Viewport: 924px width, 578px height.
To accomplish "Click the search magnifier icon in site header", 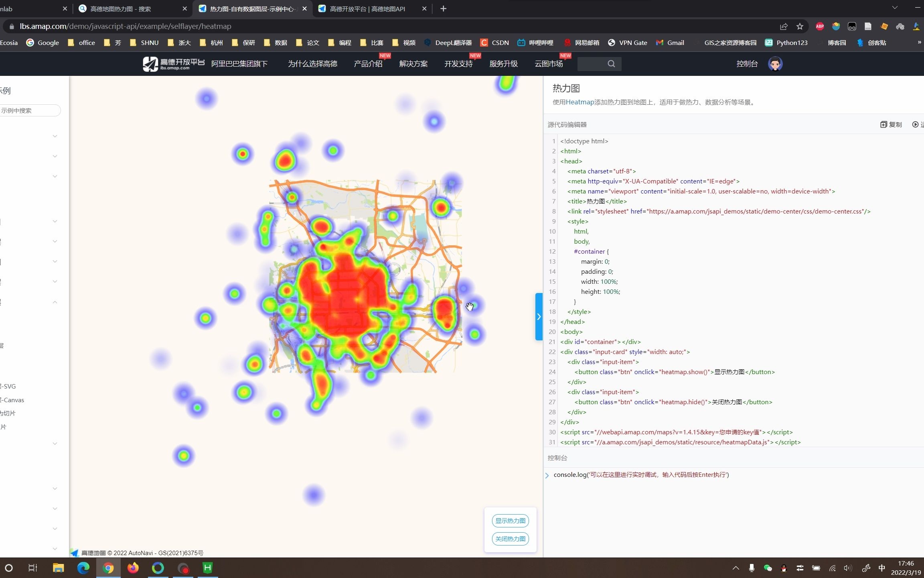I will pyautogui.click(x=611, y=64).
